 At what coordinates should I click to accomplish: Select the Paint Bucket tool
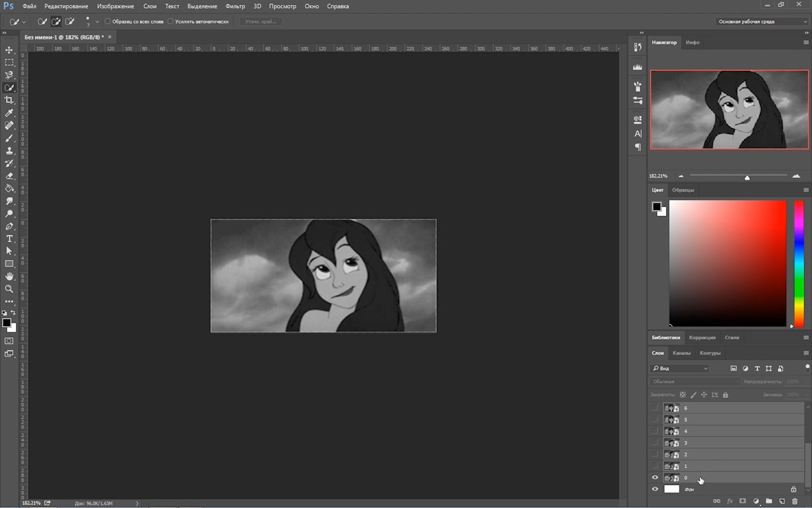point(9,188)
